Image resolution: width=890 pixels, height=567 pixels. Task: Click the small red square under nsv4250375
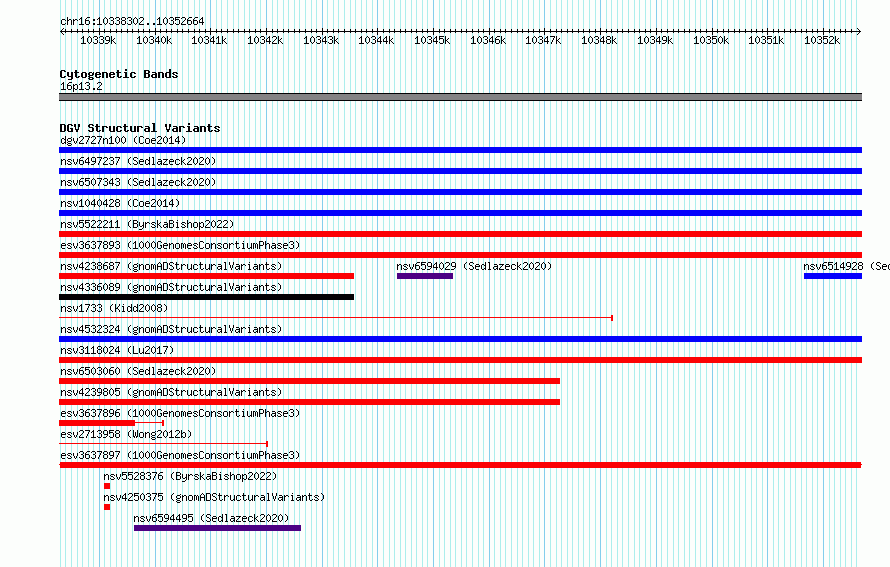coord(107,507)
